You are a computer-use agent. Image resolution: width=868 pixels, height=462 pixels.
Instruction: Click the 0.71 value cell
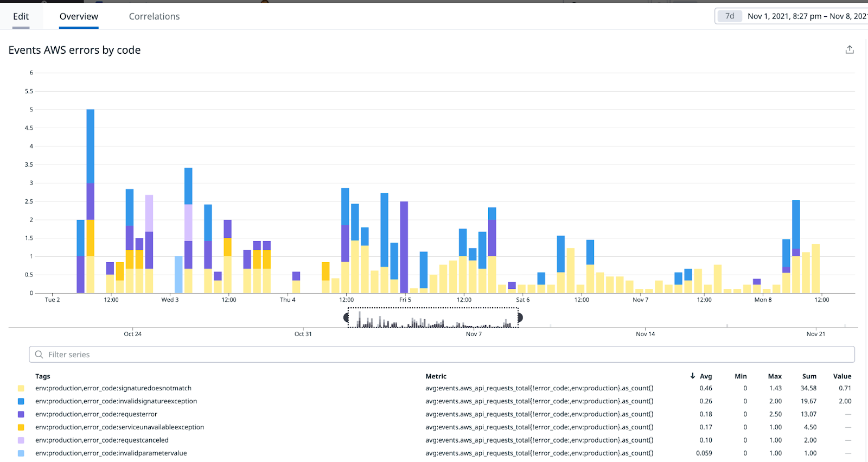click(x=845, y=388)
